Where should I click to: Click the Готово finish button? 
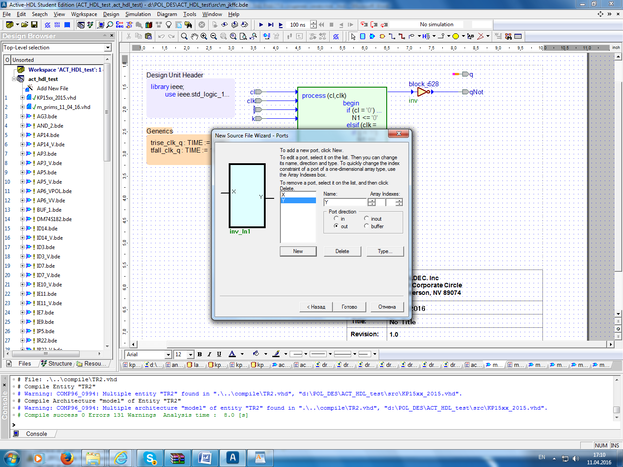(349, 305)
